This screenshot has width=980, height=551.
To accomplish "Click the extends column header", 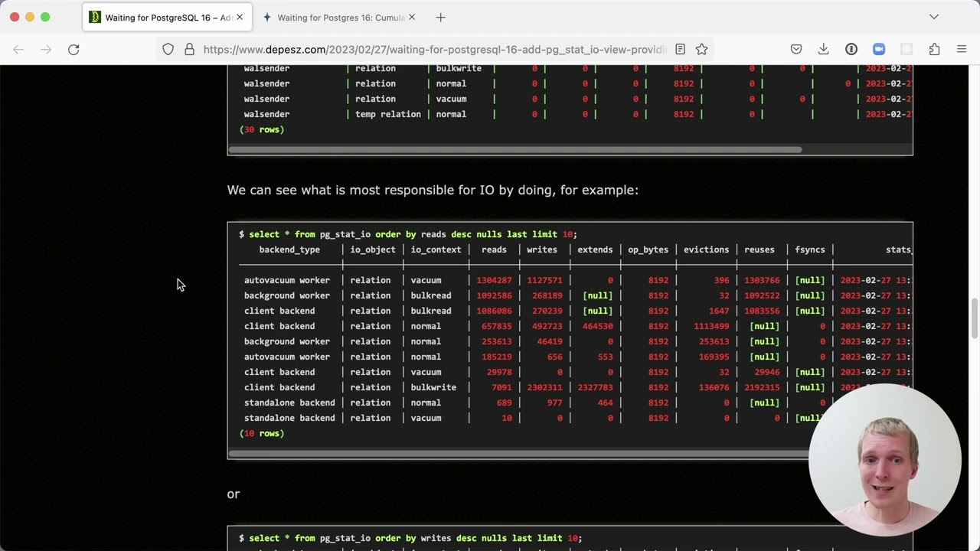I will point(595,249).
